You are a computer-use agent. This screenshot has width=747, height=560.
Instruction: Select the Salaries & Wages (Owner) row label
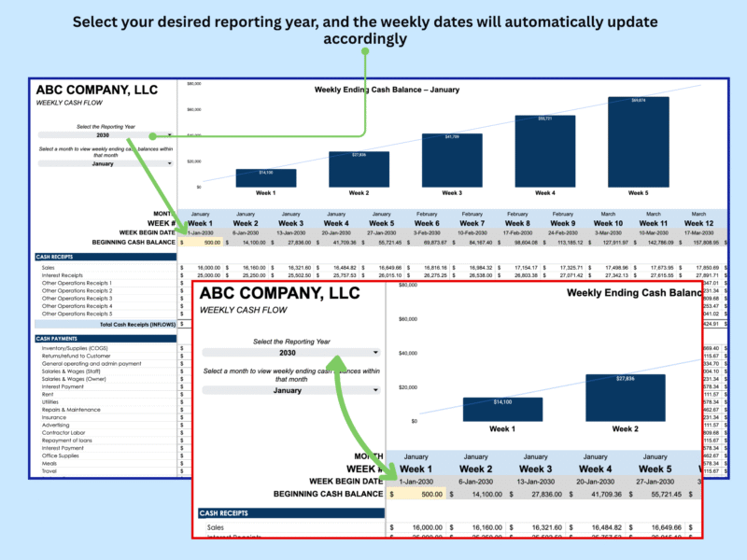(74, 379)
